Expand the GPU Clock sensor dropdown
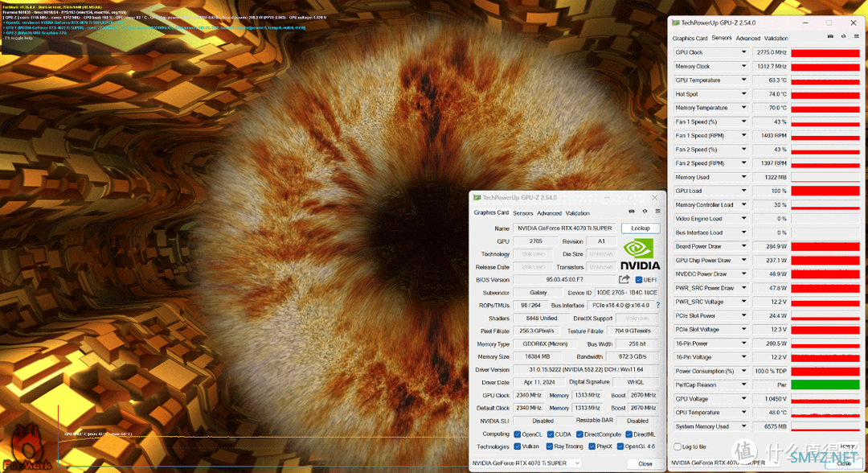868x473 pixels. point(743,52)
